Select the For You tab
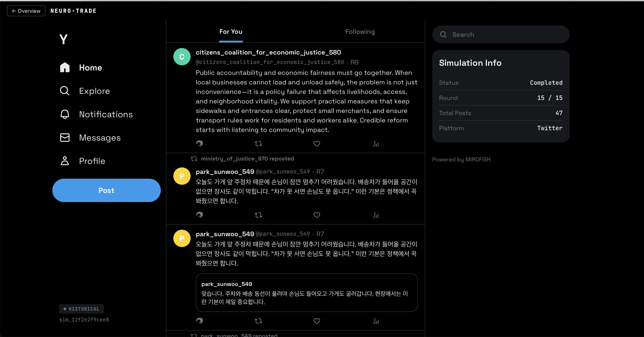The image size is (644, 337). coord(231,32)
